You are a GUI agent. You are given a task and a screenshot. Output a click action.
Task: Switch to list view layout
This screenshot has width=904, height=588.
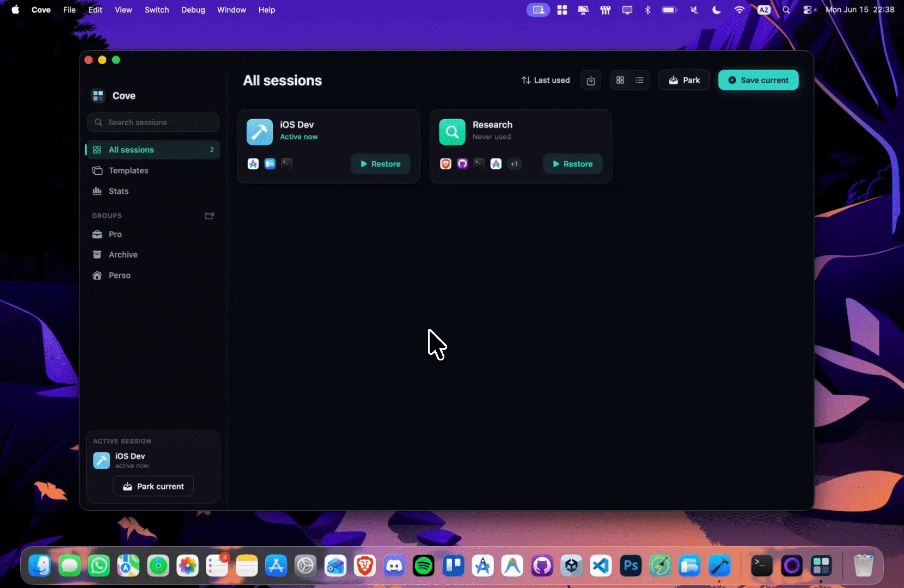point(639,81)
